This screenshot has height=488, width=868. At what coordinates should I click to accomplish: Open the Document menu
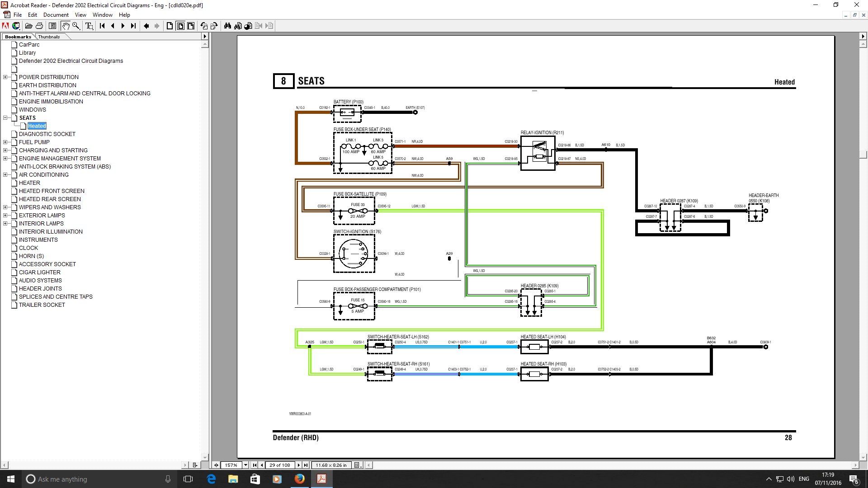pyautogui.click(x=56, y=15)
